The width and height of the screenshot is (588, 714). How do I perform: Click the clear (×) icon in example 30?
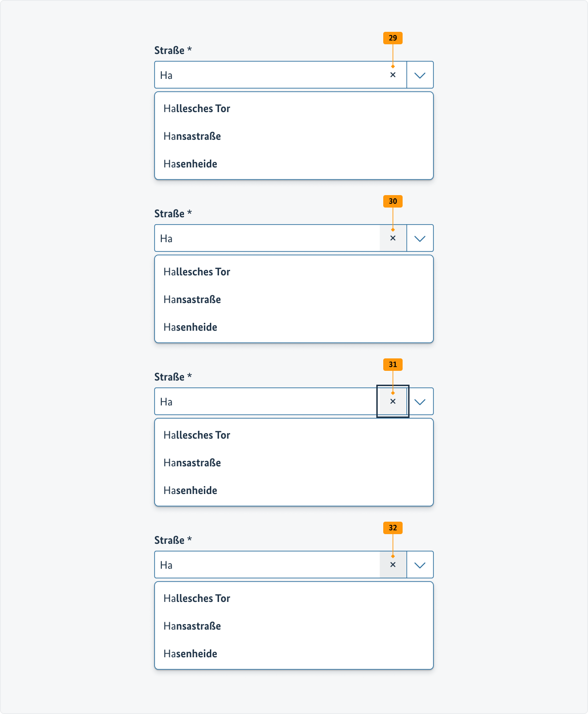coord(392,238)
